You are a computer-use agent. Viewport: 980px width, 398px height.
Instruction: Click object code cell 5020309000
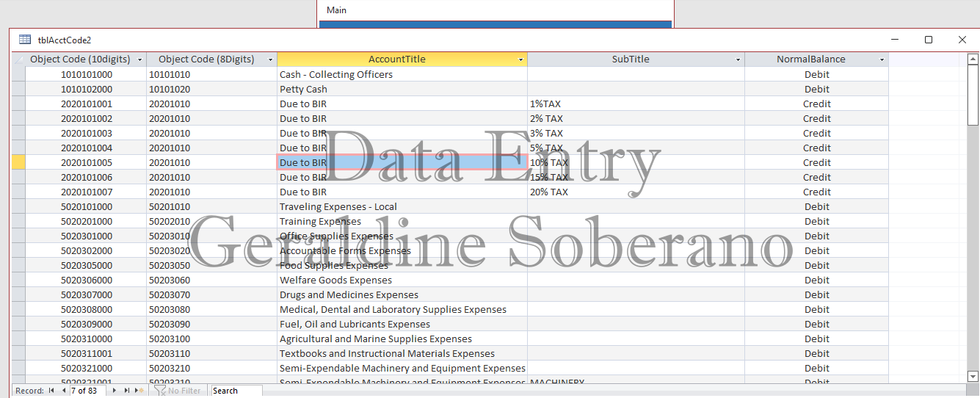tap(86, 324)
